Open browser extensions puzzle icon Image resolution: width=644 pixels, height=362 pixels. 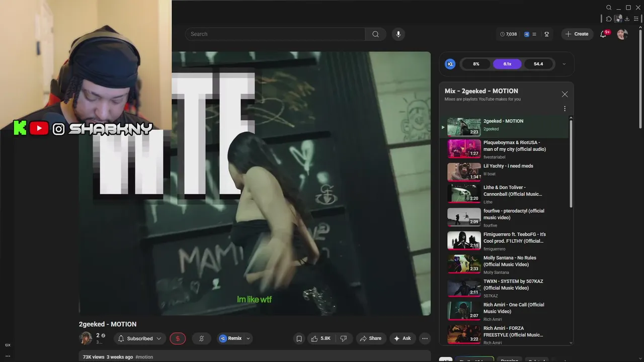click(609, 19)
